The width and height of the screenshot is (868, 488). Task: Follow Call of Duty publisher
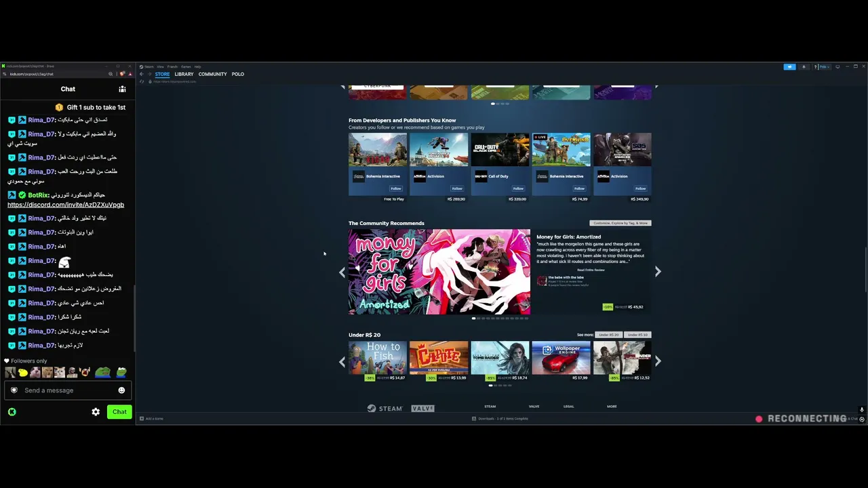point(518,188)
